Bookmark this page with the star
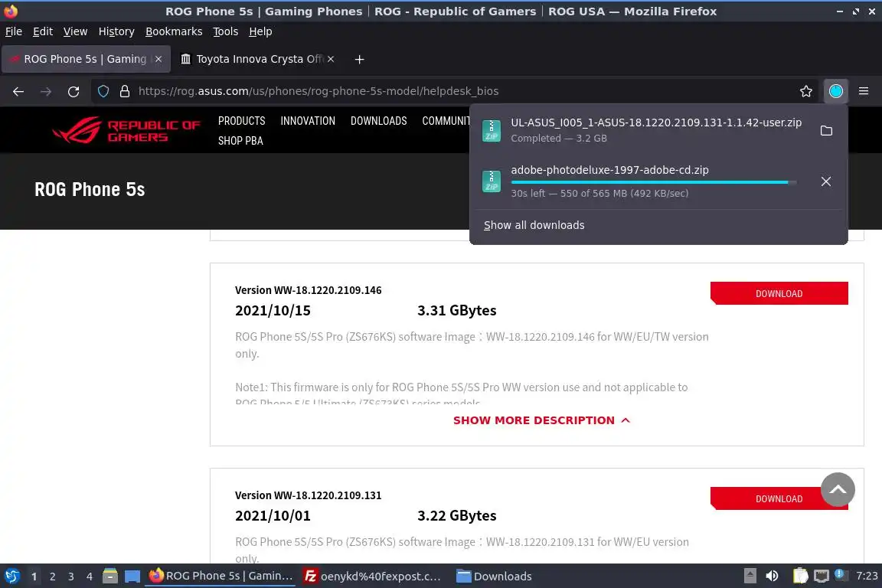The width and height of the screenshot is (882, 588). 806,91
